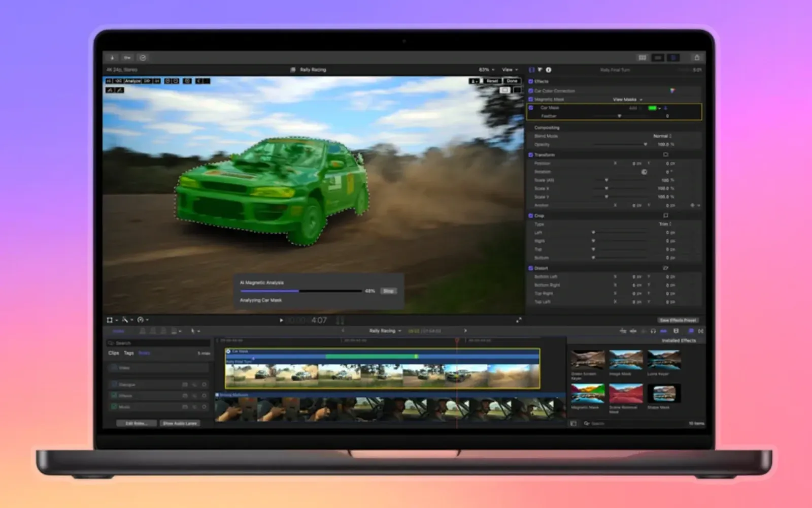Change viewer zoom using the 63% dropdown
Image resolution: width=812 pixels, height=508 pixels.
tap(485, 70)
